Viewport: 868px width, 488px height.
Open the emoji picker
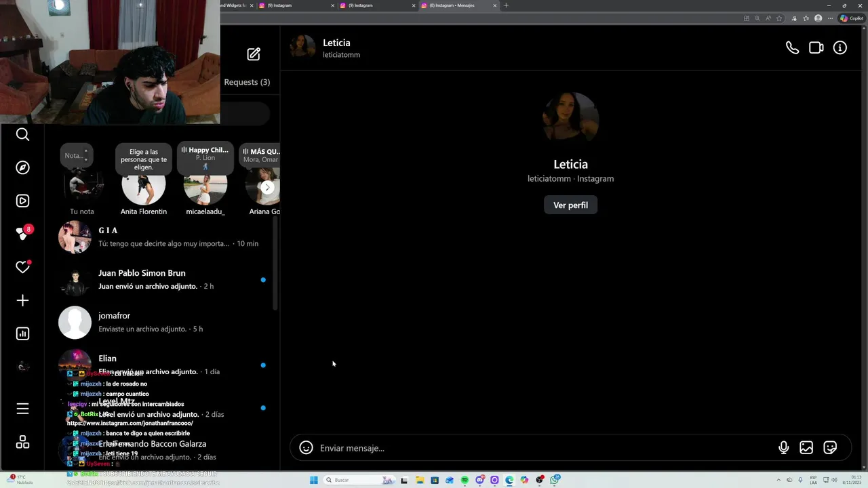click(x=306, y=448)
